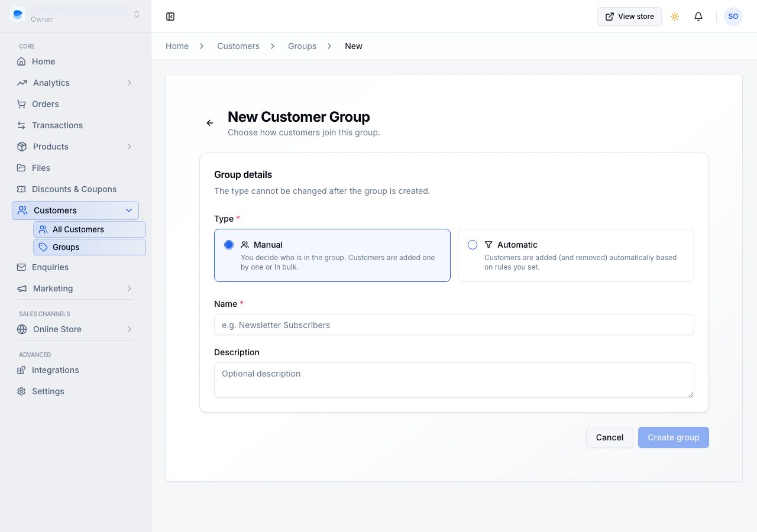
Task: Click the Discounts ticket icon
Action: (21, 189)
